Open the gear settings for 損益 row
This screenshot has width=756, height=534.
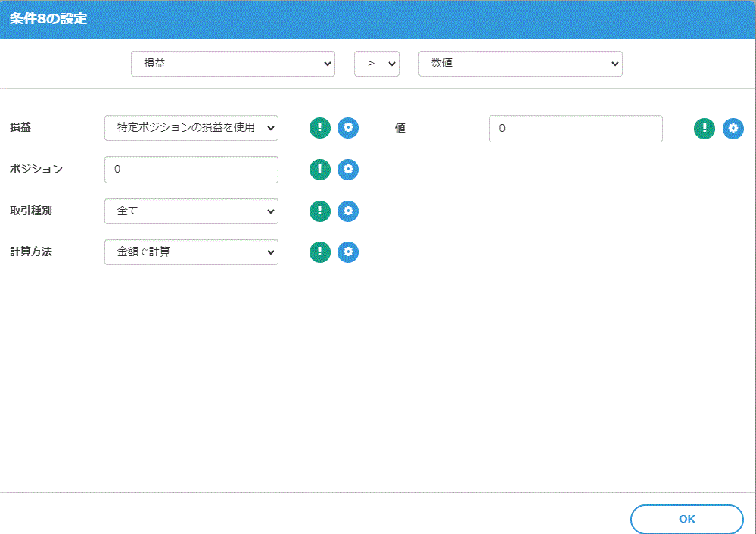point(348,128)
